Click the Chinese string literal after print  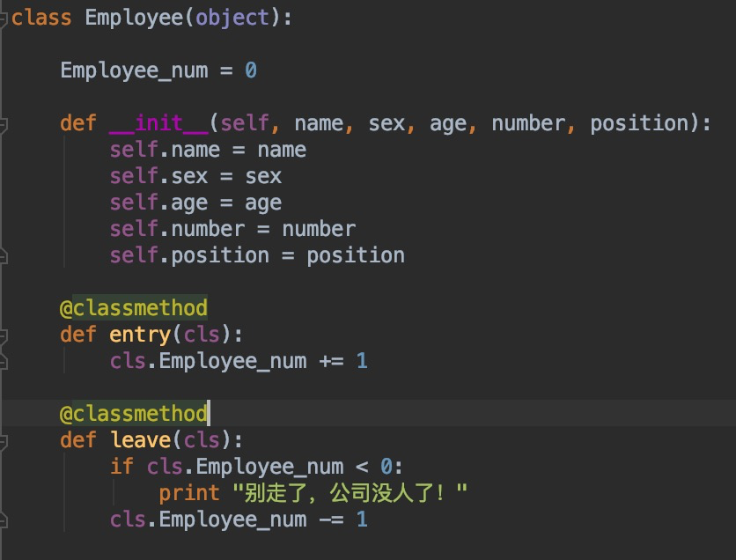(x=350, y=493)
